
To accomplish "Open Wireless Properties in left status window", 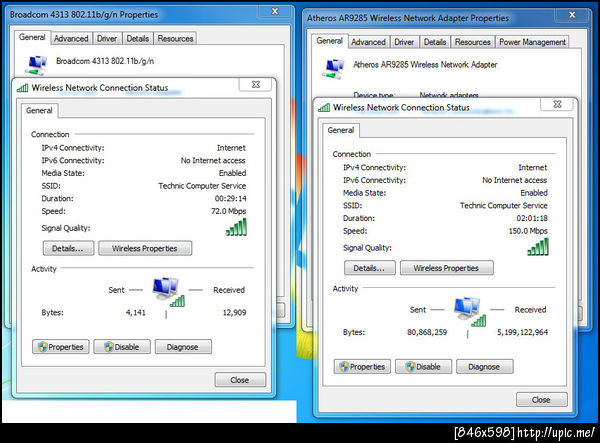I will coord(145,248).
